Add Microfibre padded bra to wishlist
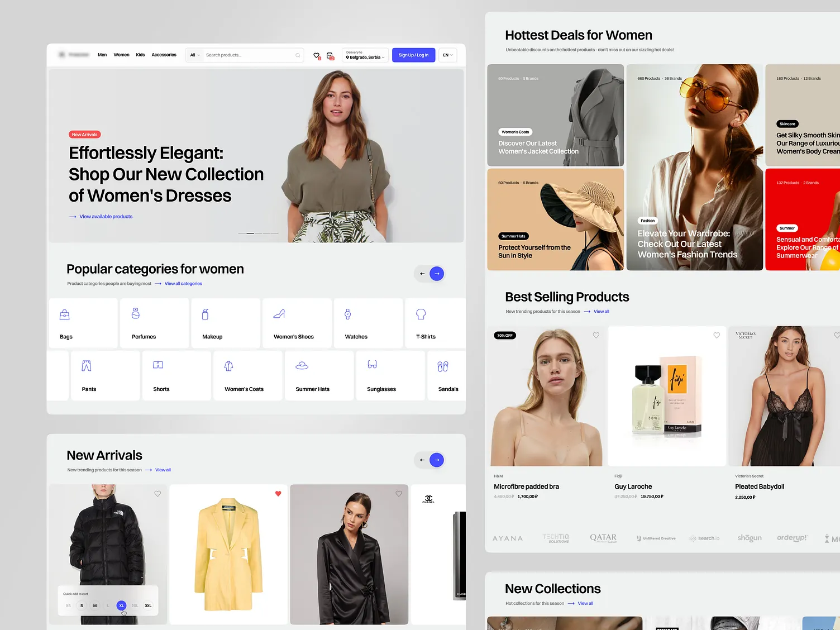840x630 pixels. coord(596,335)
